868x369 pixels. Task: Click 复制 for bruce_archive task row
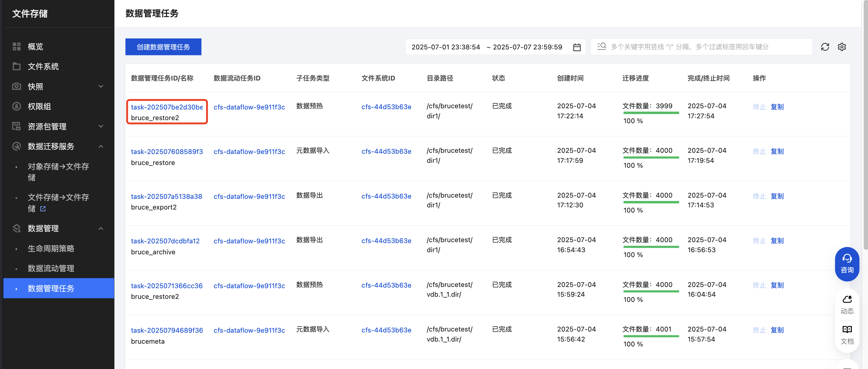point(777,241)
